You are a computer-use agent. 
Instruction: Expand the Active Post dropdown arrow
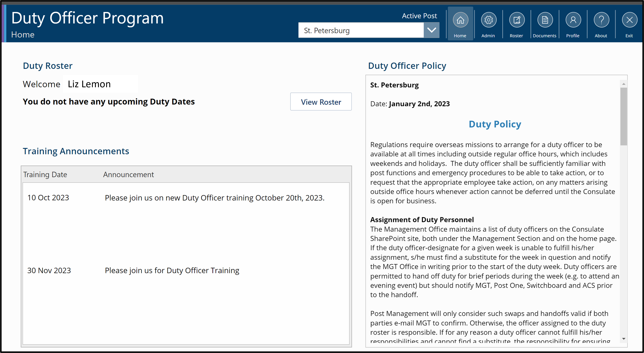tap(432, 30)
